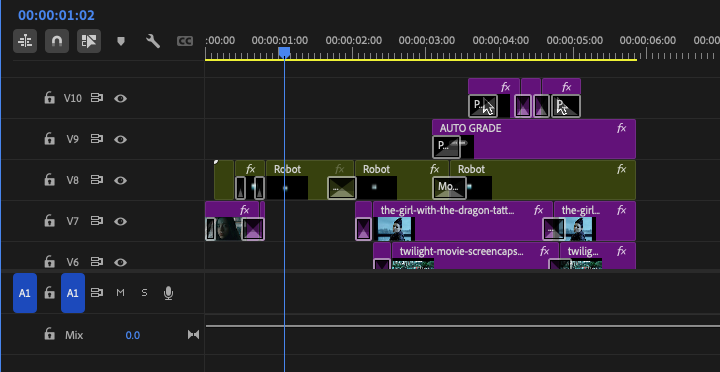This screenshot has width=720, height=372.
Task: Toggle Snap in Timeline magnet icon
Action: 57,41
